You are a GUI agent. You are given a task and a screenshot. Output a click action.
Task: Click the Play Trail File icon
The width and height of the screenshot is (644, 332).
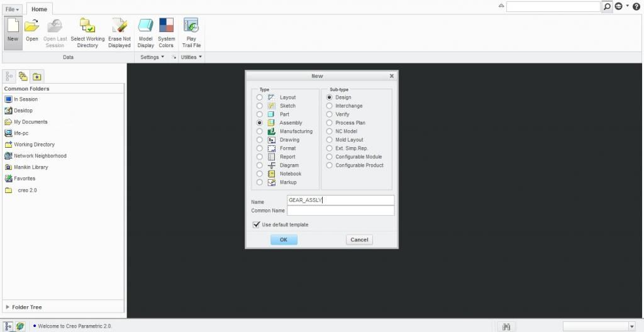coord(191,26)
